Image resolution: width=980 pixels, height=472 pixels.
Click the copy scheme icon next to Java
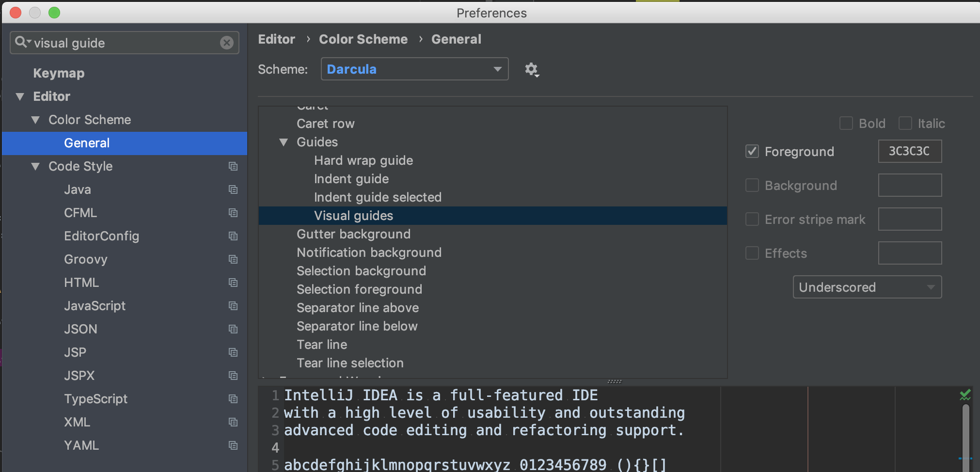tap(233, 189)
